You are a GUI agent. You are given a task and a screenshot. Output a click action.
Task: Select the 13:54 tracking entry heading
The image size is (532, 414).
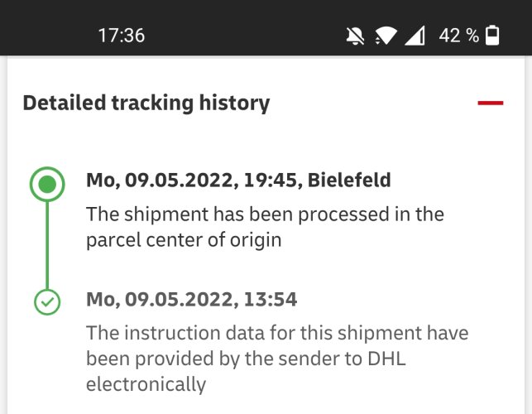tap(191, 299)
